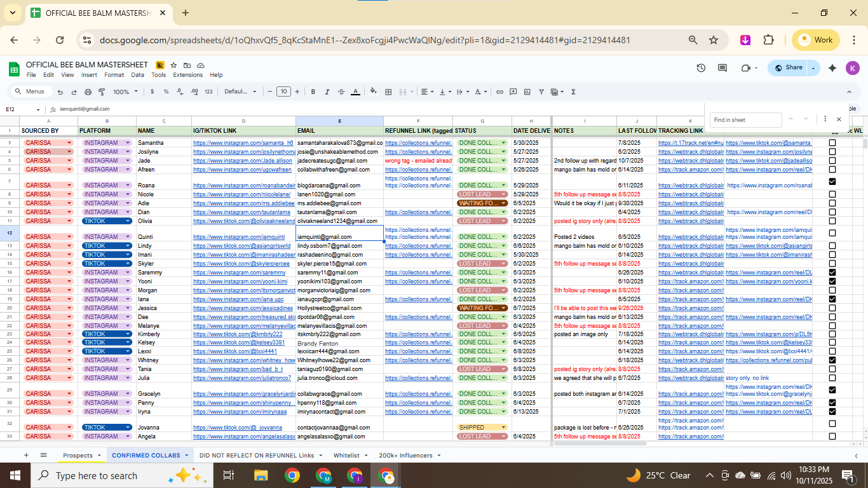Open the fill color picker
Viewport: 868px width, 488px height.
(373, 91)
